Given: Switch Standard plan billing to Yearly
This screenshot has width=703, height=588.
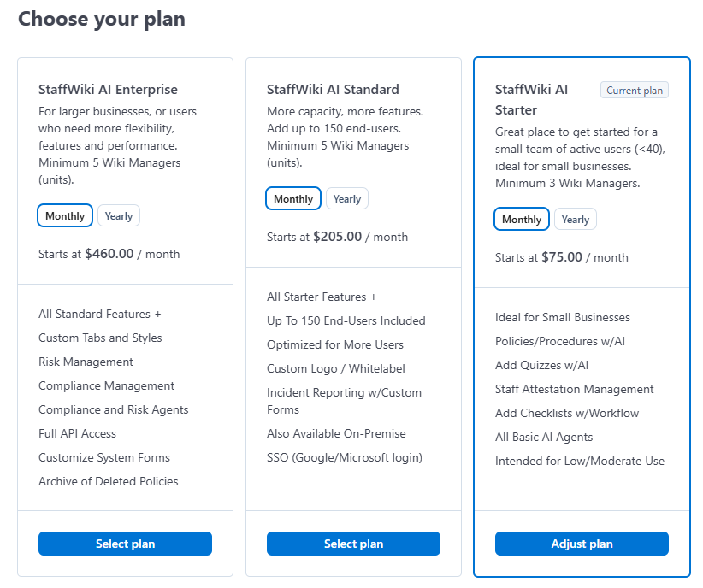Looking at the screenshot, I should tap(347, 199).
